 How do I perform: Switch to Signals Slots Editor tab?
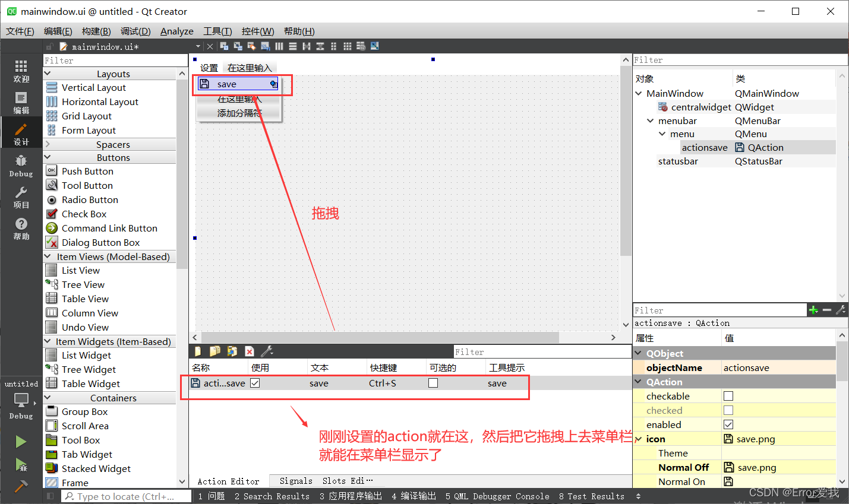click(326, 481)
